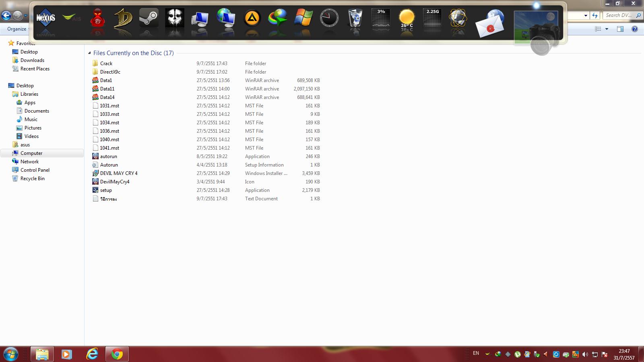
Task: Open the analog clock dock widget
Action: (x=329, y=19)
